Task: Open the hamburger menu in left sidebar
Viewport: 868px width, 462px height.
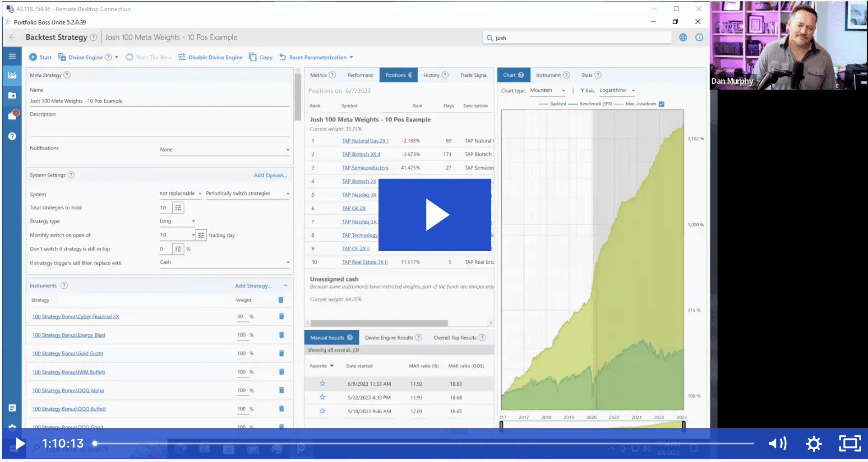Action: [12, 56]
